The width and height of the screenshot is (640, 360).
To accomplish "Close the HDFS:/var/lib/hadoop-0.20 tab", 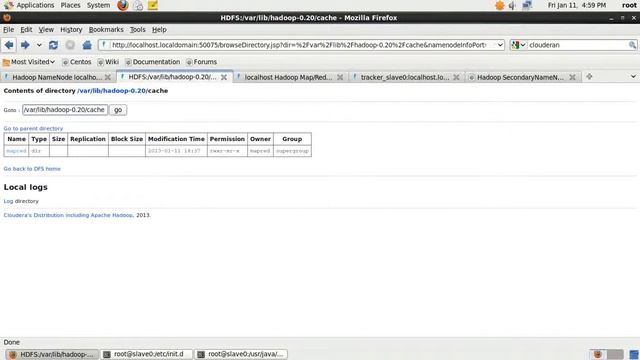I will [x=224, y=77].
